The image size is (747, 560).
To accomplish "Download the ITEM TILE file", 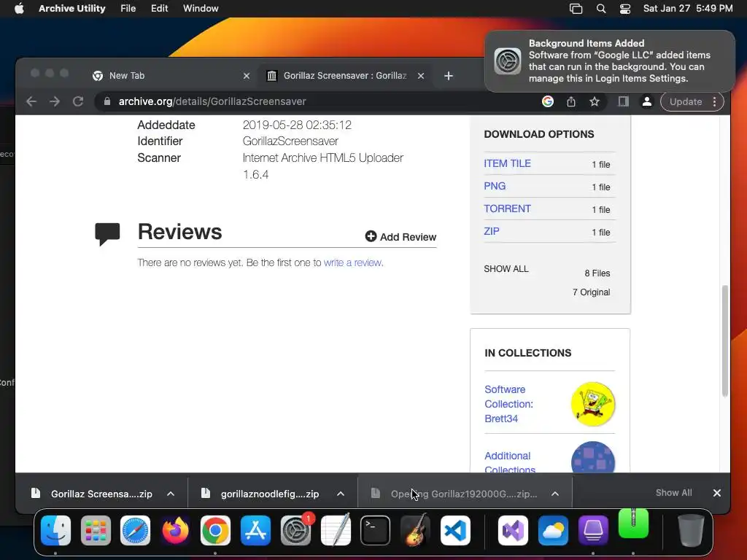I will pos(507,163).
